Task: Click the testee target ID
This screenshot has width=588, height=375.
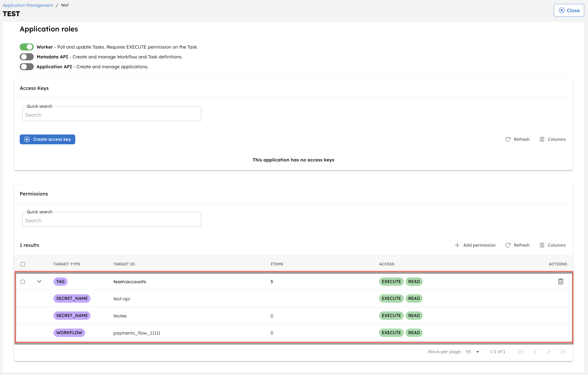Action: [120, 316]
